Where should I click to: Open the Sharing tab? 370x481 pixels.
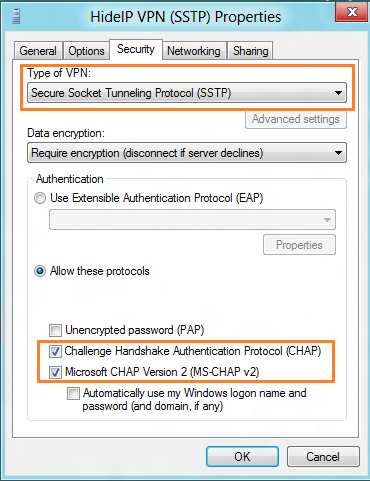250,51
